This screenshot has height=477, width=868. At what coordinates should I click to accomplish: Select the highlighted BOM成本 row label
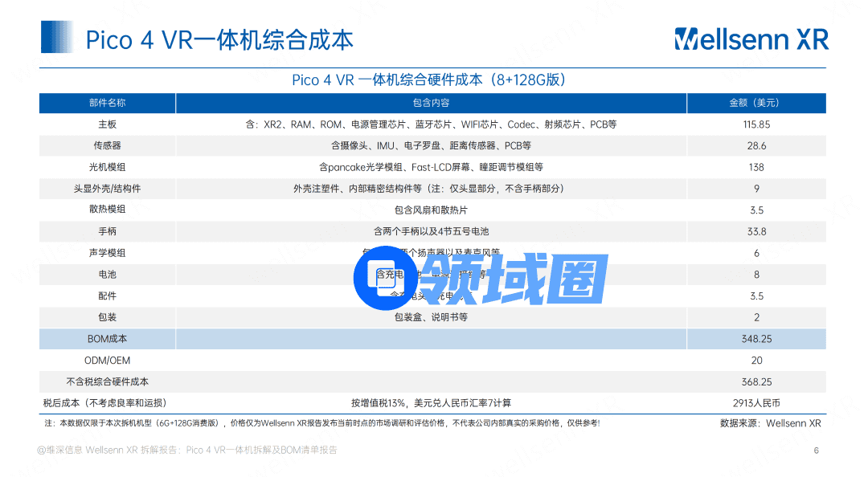tap(107, 339)
